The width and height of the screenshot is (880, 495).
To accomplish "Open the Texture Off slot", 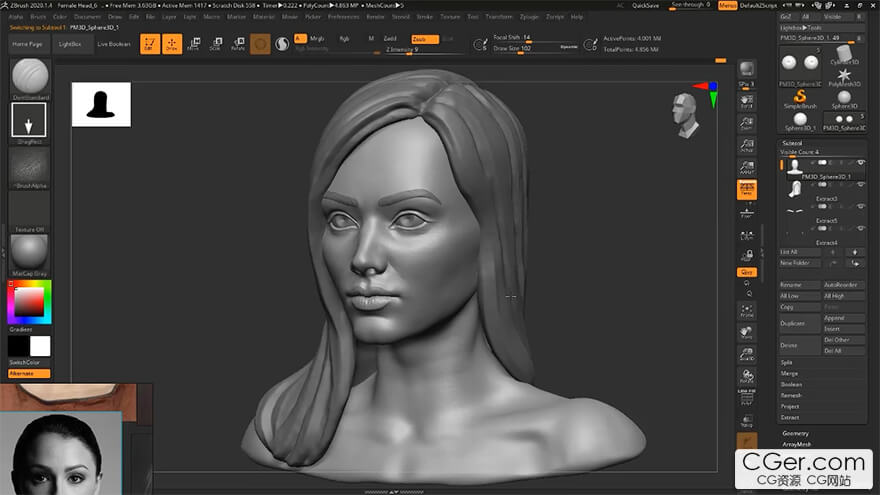I will [x=29, y=210].
